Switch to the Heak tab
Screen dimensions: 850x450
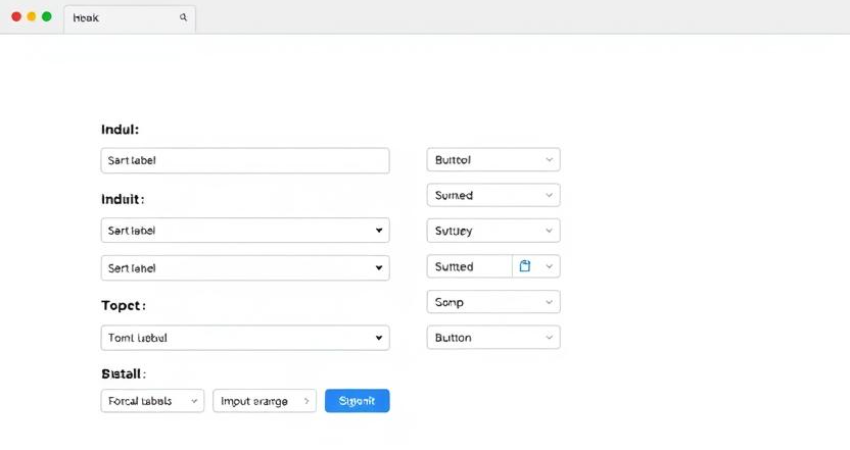pyautogui.click(x=110, y=18)
